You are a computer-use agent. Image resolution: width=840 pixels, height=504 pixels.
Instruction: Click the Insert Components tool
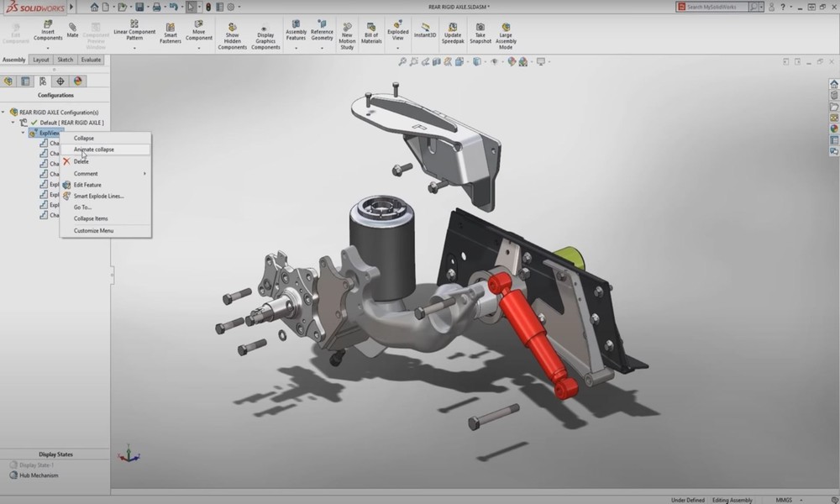[48, 33]
